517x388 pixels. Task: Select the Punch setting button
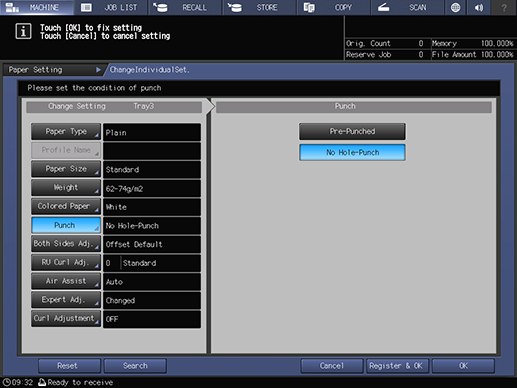[66, 225]
